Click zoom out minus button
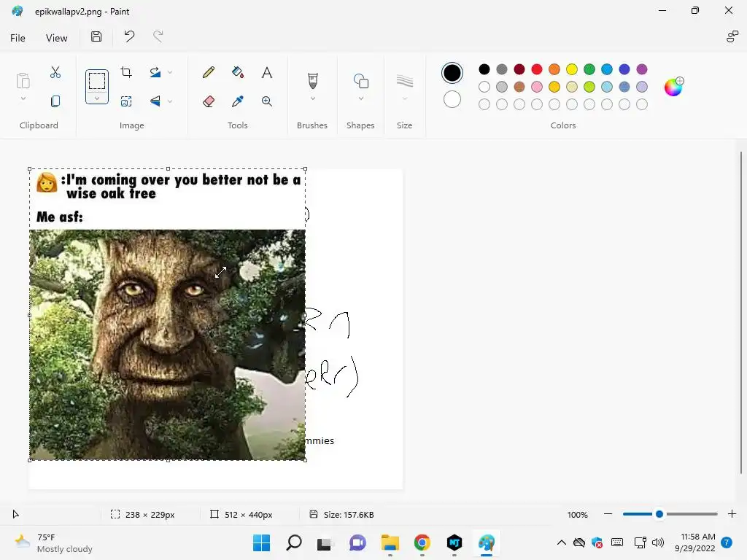This screenshot has height=560, width=747. (608, 514)
